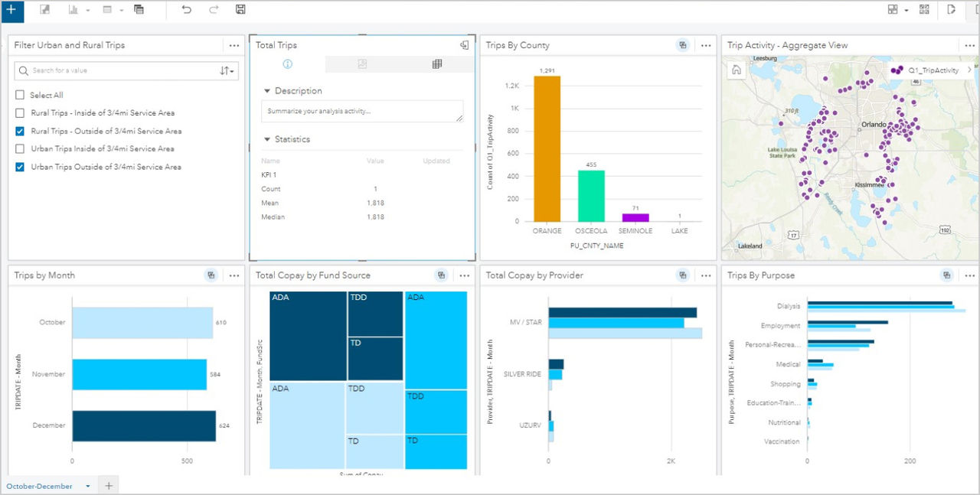This screenshot has height=495, width=980.
Task: Click the map Home extent button
Action: [x=736, y=70]
